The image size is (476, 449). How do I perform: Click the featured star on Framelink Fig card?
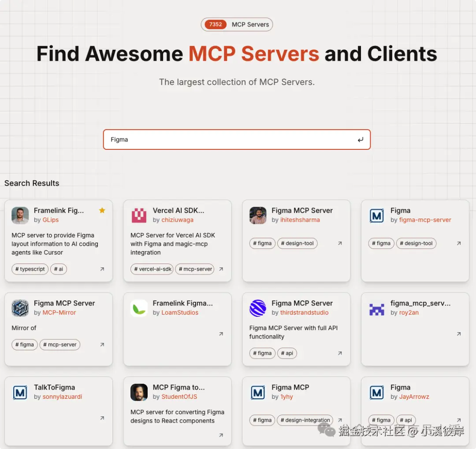[102, 210]
